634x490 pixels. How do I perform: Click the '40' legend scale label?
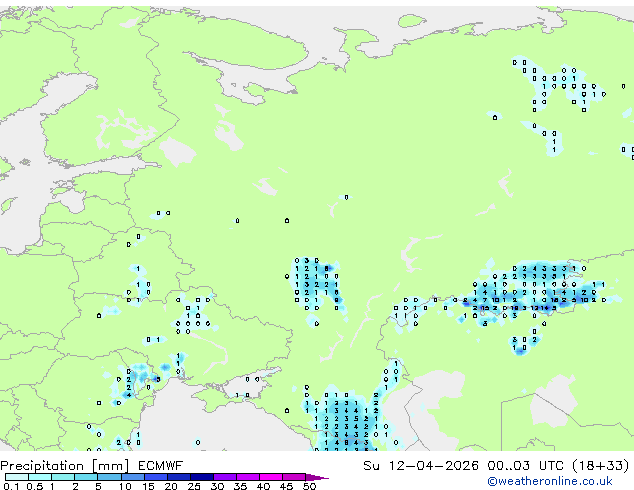pos(263,486)
